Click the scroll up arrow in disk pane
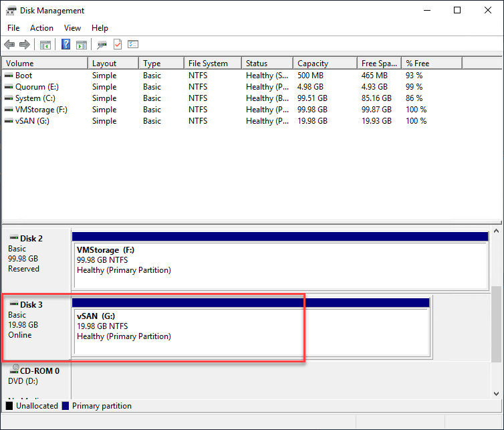This screenshot has width=504, height=430. [496, 231]
